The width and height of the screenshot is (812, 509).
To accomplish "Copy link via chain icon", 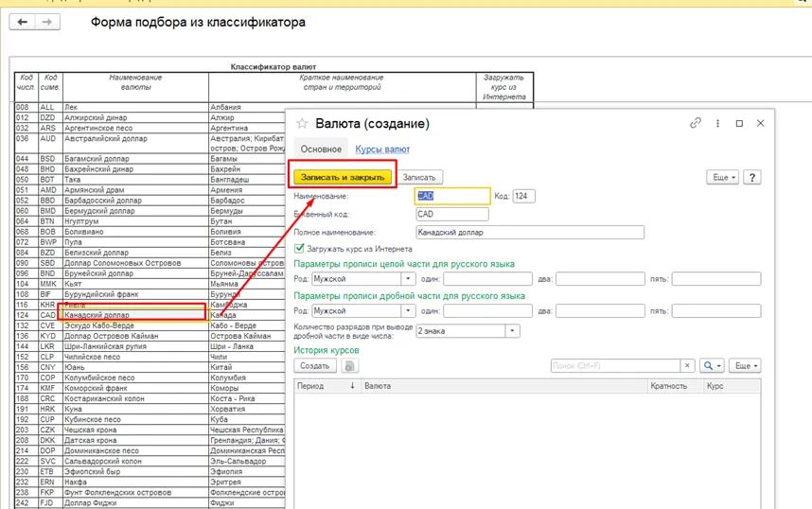I will click(x=695, y=123).
